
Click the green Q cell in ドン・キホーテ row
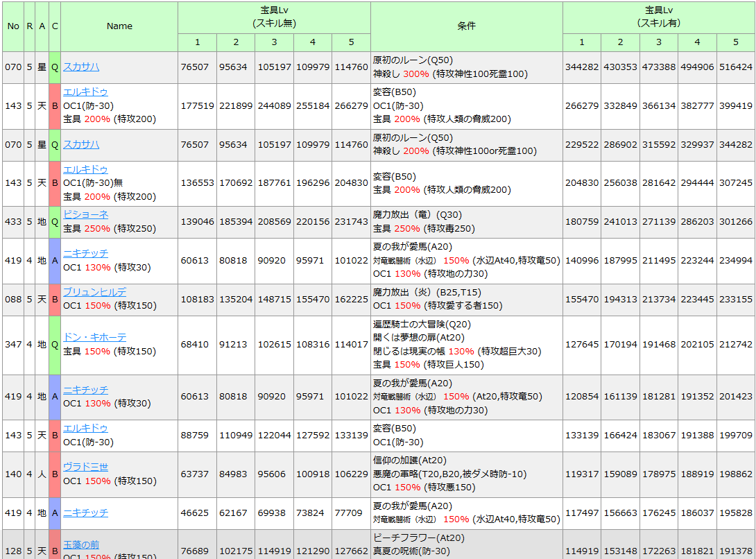[55, 345]
